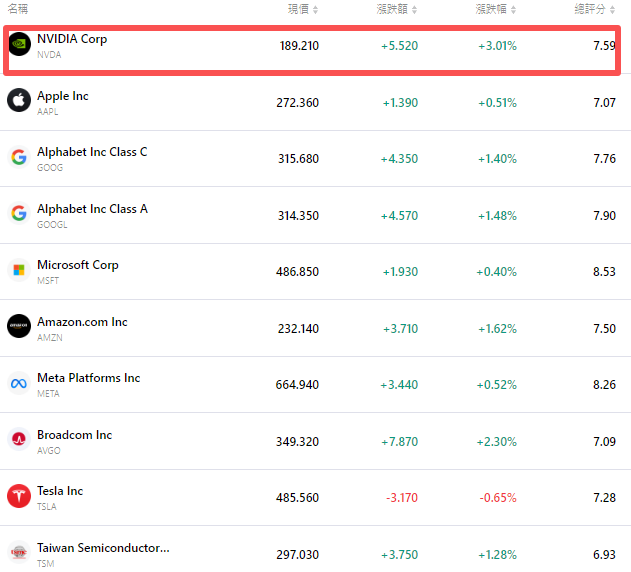Click Meta score 8.26
This screenshot has height=572, width=631.
click(604, 385)
